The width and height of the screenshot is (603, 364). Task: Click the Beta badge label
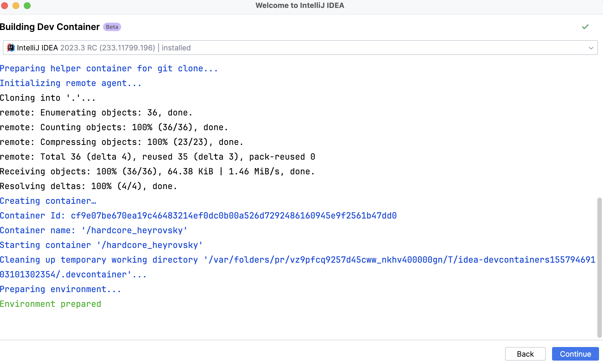pyautogui.click(x=112, y=27)
